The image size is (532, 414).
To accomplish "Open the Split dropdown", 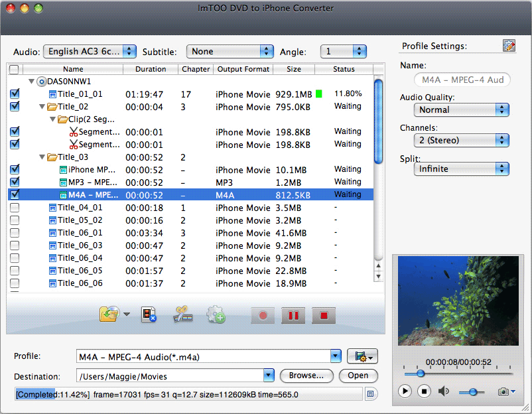I will [x=462, y=169].
